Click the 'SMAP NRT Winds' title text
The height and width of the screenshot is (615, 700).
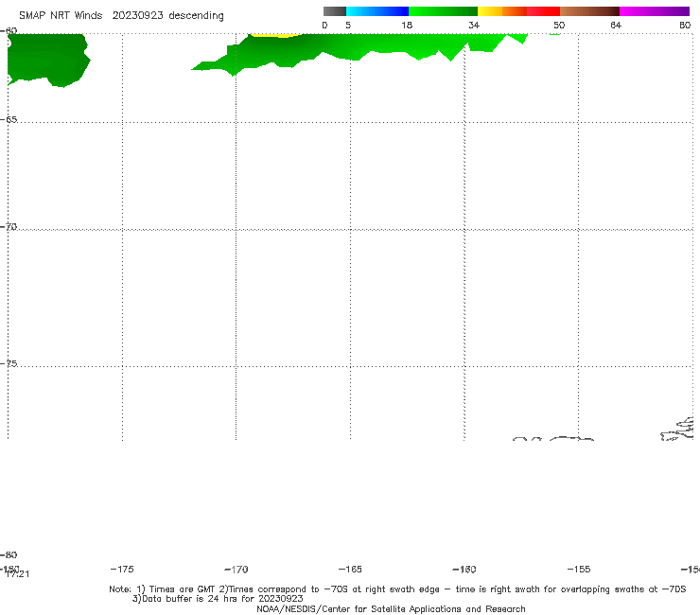pyautogui.click(x=61, y=16)
